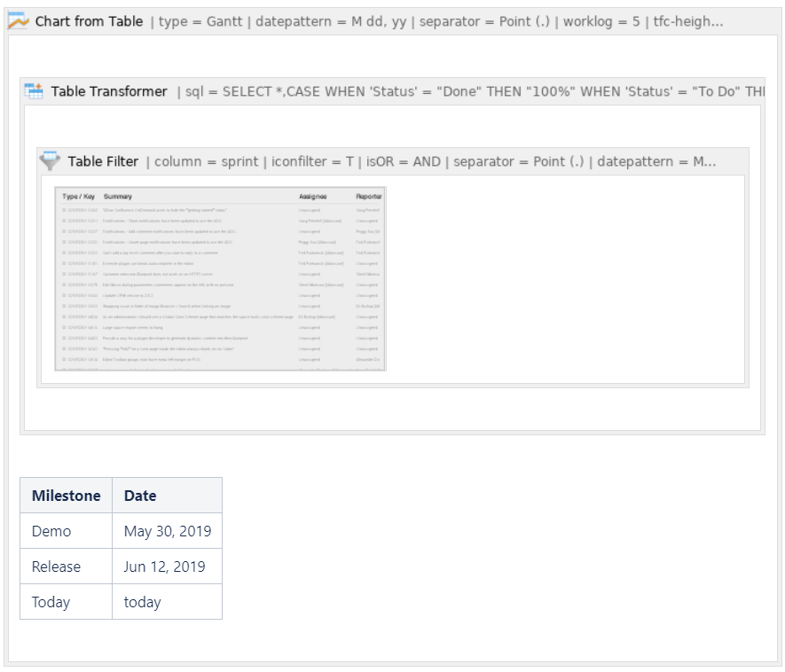
Task: Place cursor in the May 30, 2019 cell
Action: pos(167,531)
